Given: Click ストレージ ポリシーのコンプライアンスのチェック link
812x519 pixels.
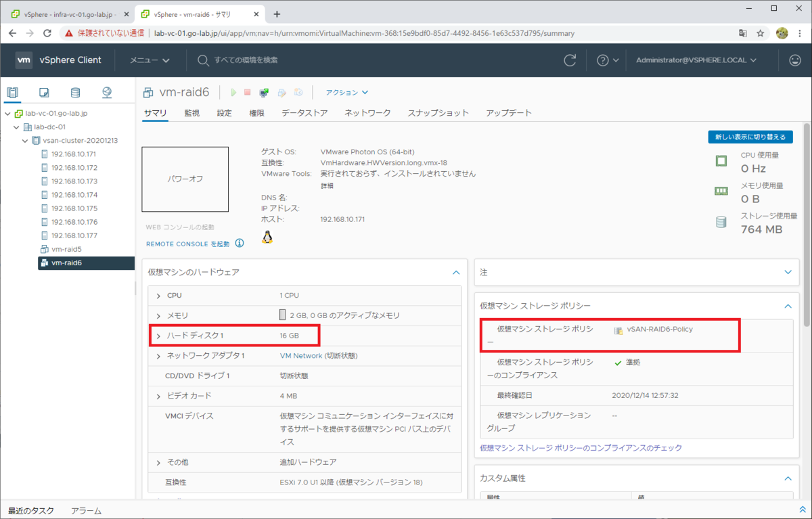Looking at the screenshot, I should [581, 448].
